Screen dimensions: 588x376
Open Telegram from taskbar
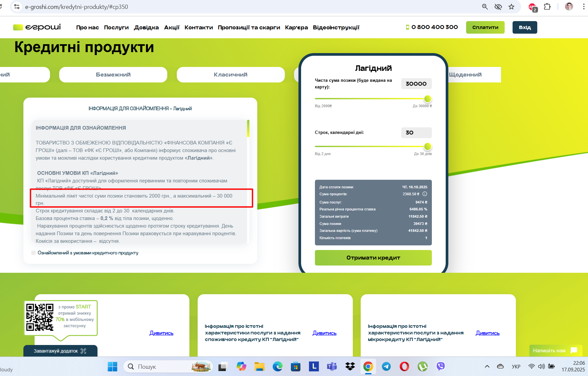click(x=386, y=366)
